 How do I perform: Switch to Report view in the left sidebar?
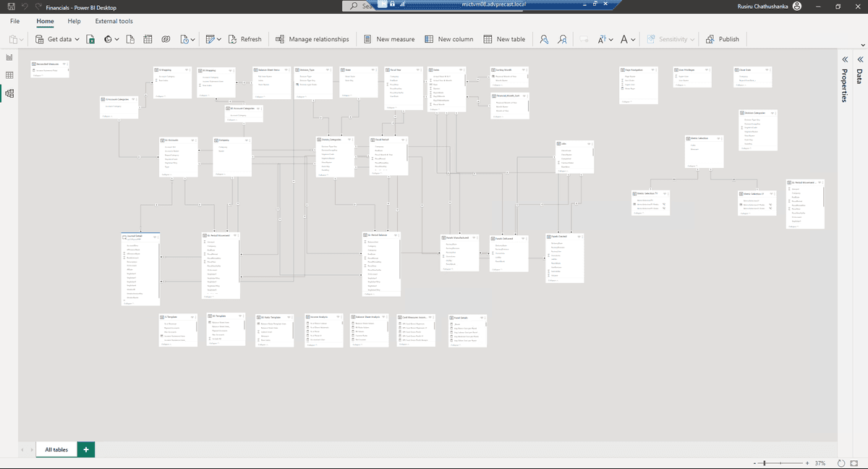coord(9,57)
